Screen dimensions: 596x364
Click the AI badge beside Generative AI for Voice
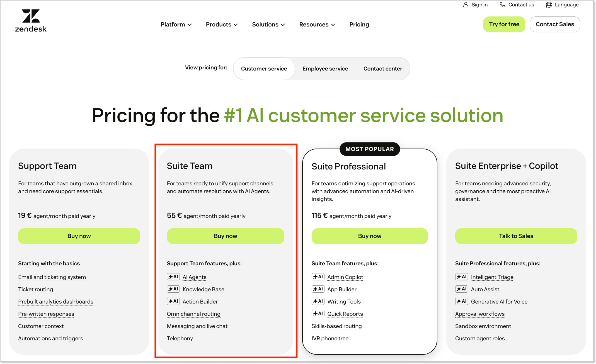[x=462, y=301]
